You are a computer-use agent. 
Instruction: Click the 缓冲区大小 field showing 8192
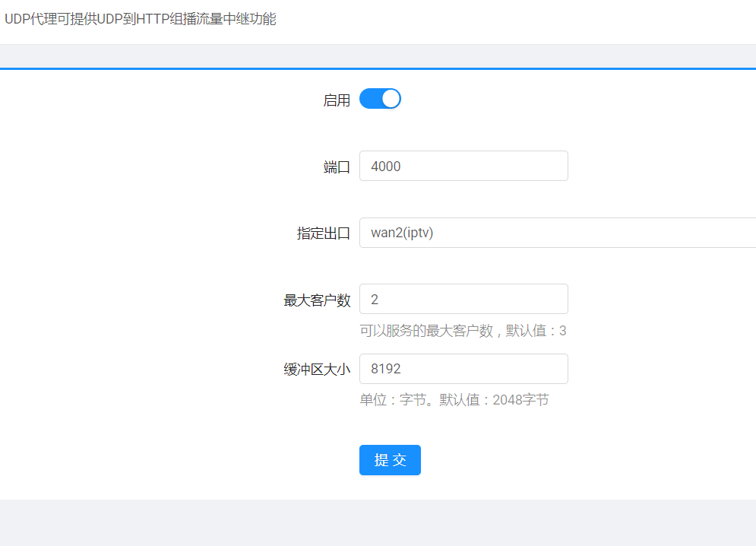(x=463, y=369)
